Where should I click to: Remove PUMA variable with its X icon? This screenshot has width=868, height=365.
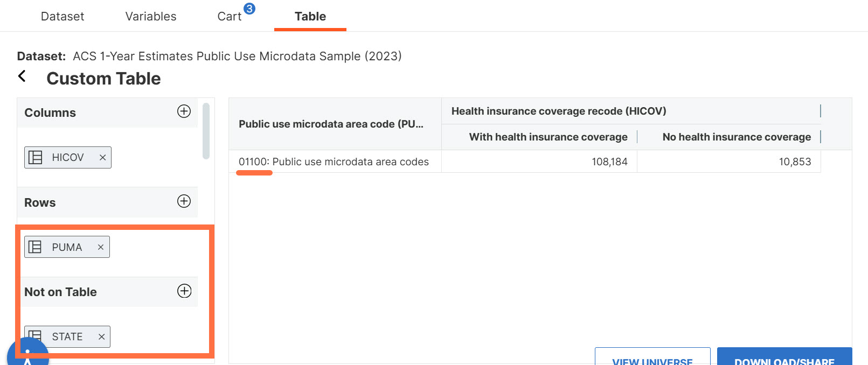tap(101, 247)
